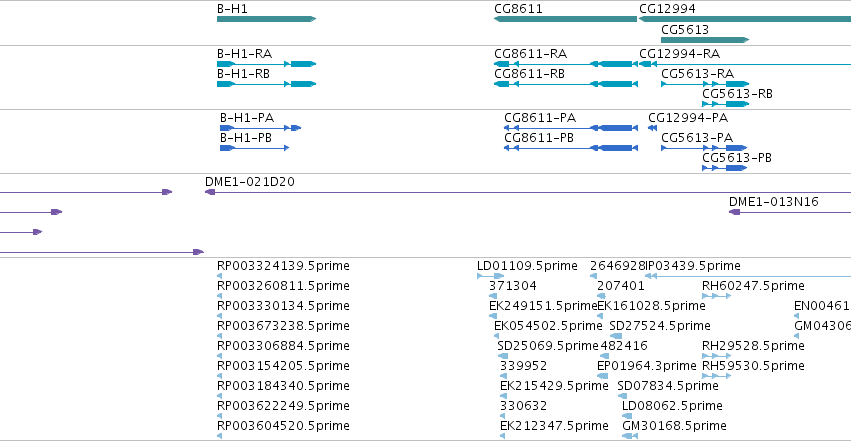This screenshot has width=851, height=441.
Task: Click the B-H1-RA transcript glyph
Action: tap(266, 64)
